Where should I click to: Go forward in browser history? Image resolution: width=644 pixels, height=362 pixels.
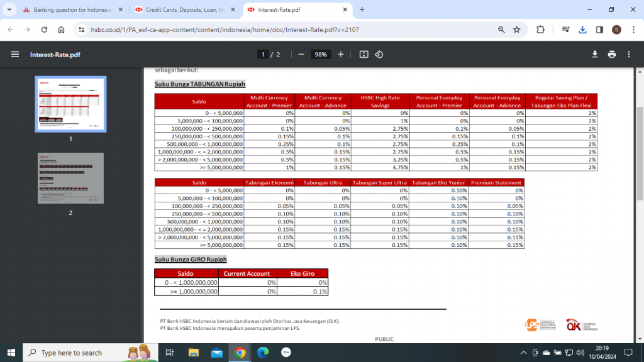(x=27, y=30)
